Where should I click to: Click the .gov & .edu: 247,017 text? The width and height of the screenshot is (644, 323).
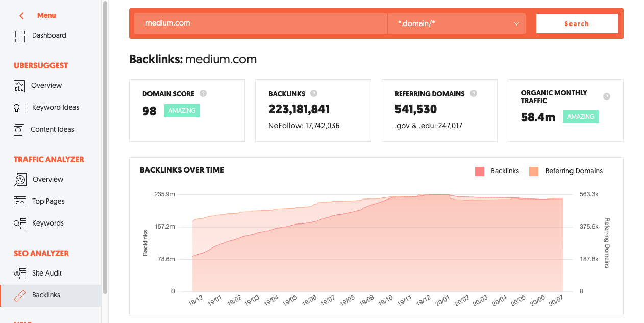[x=429, y=126]
